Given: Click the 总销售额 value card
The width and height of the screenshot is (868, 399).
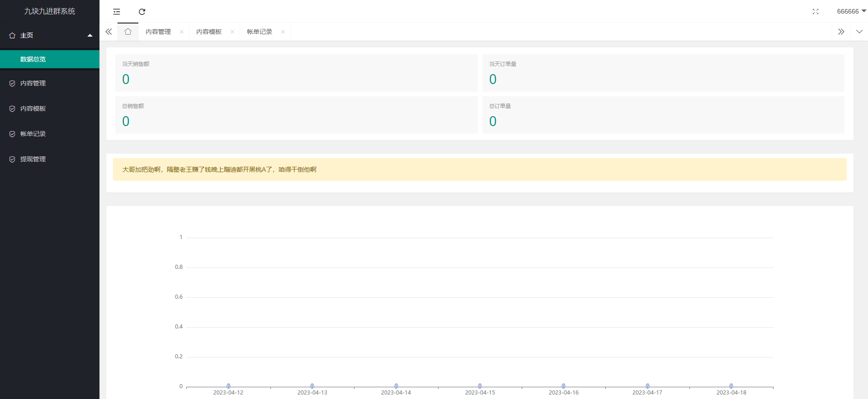Looking at the screenshot, I should 296,115.
